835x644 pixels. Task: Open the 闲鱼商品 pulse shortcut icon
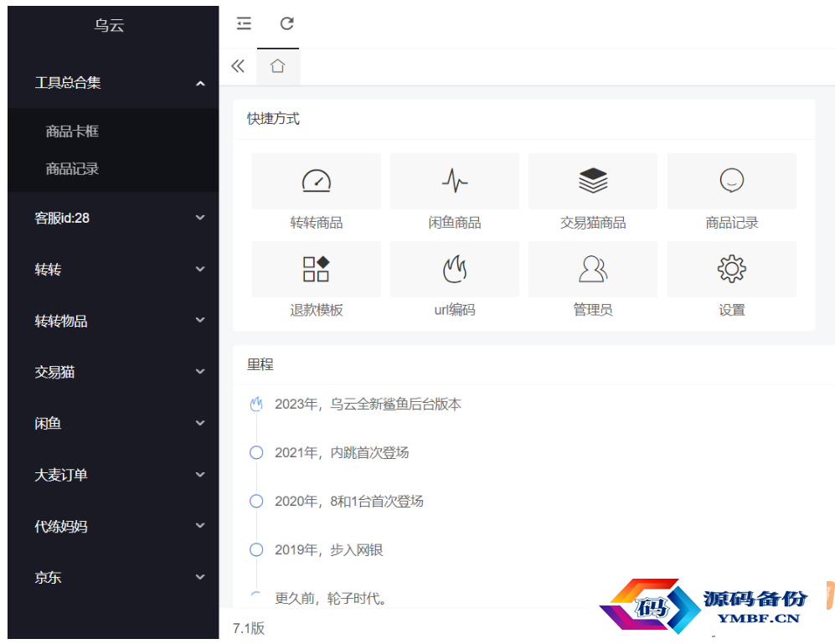(454, 181)
